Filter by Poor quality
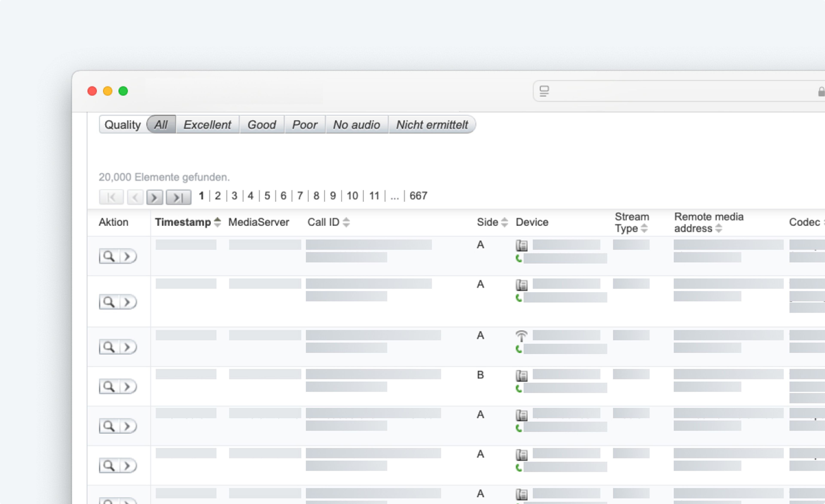Viewport: 825px width, 504px height. tap(304, 125)
